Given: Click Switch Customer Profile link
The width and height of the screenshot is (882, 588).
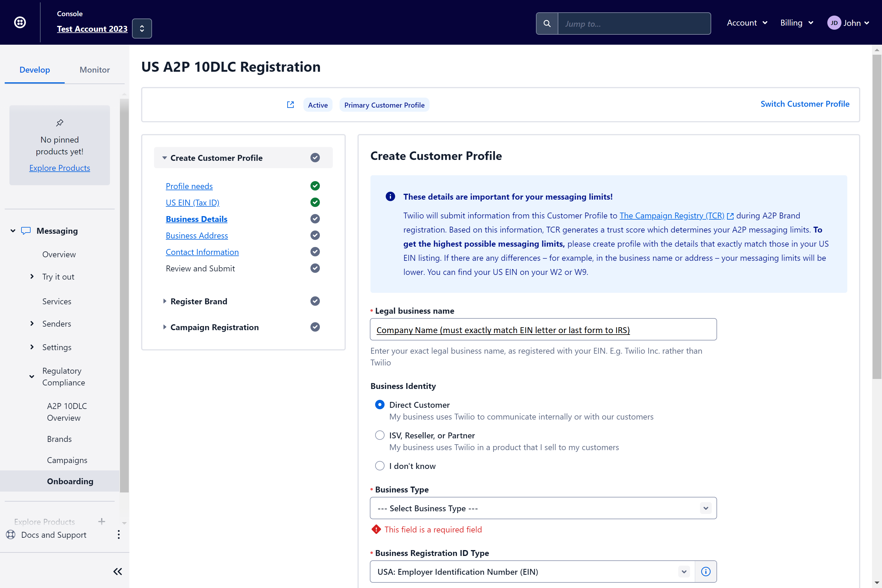Looking at the screenshot, I should (x=804, y=104).
